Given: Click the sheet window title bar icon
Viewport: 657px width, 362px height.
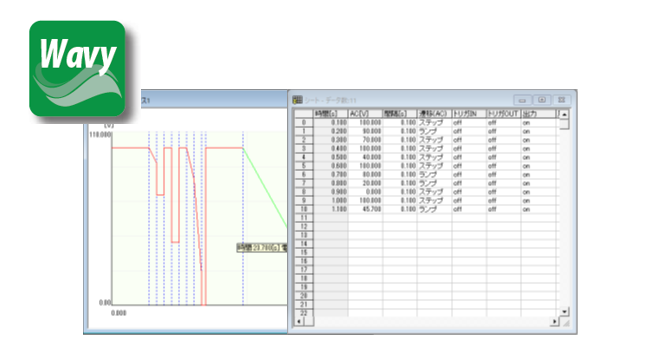Looking at the screenshot, I should (297, 100).
